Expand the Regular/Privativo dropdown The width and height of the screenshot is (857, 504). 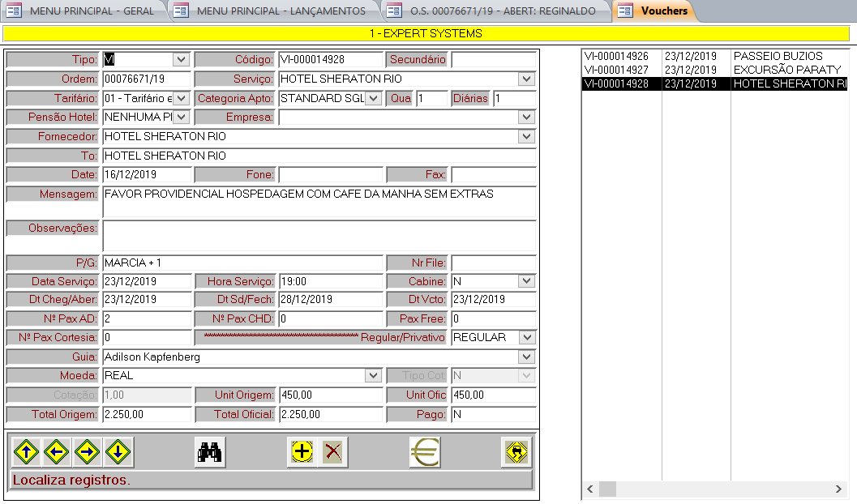click(x=527, y=338)
